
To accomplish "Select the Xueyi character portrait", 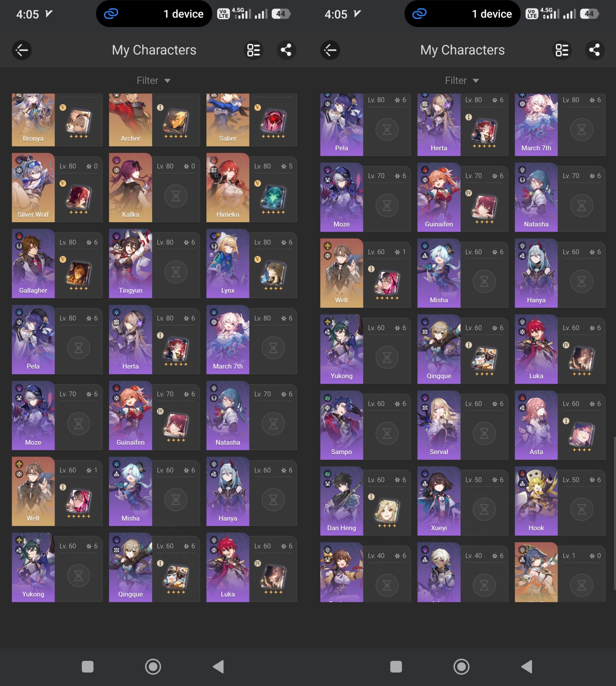I will [439, 501].
